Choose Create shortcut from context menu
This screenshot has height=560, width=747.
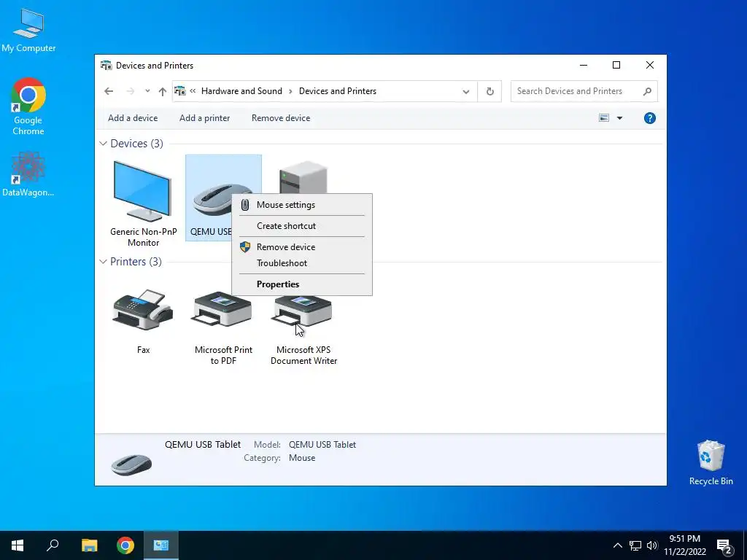tap(301, 226)
